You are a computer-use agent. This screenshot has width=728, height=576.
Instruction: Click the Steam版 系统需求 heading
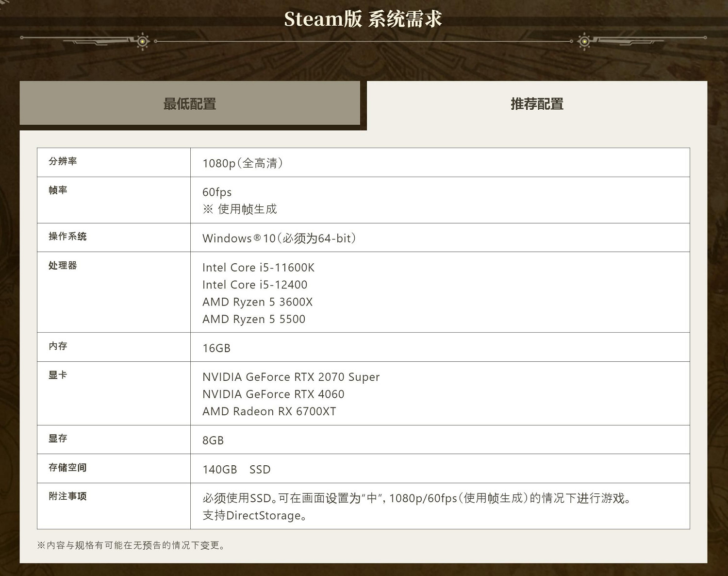click(363, 18)
